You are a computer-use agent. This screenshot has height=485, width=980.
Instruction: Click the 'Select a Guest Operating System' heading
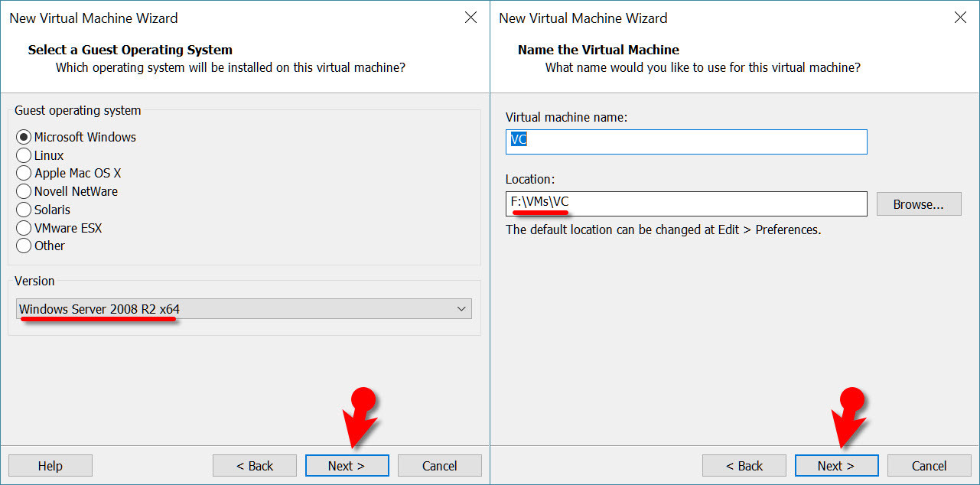(x=130, y=50)
